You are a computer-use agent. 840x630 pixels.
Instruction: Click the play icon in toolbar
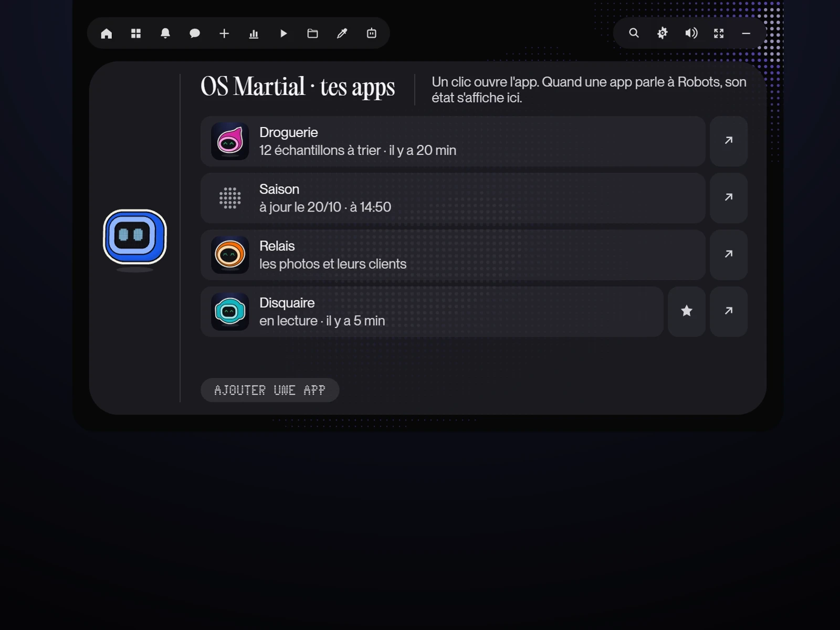click(283, 34)
